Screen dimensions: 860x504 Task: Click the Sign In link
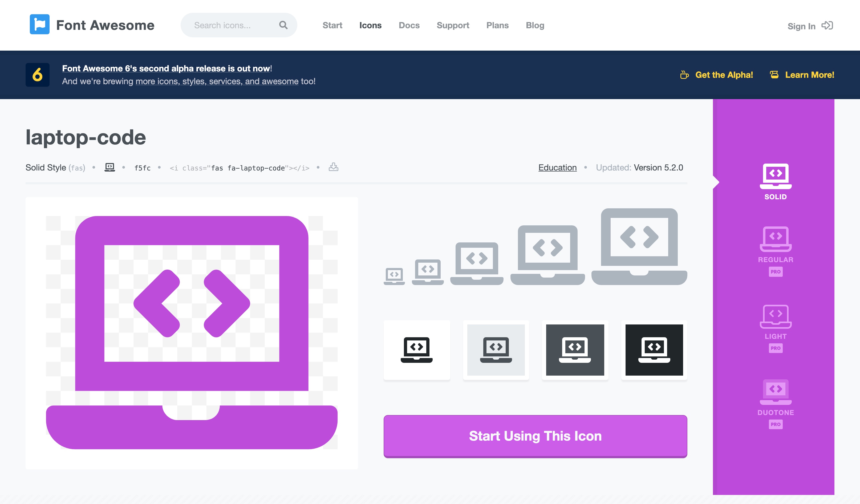(x=801, y=26)
